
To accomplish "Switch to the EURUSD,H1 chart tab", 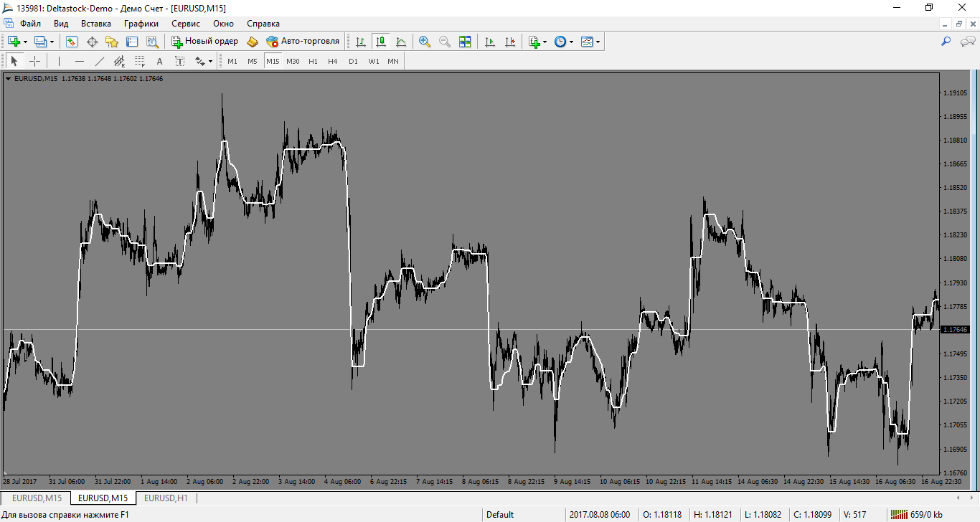I will 166,498.
